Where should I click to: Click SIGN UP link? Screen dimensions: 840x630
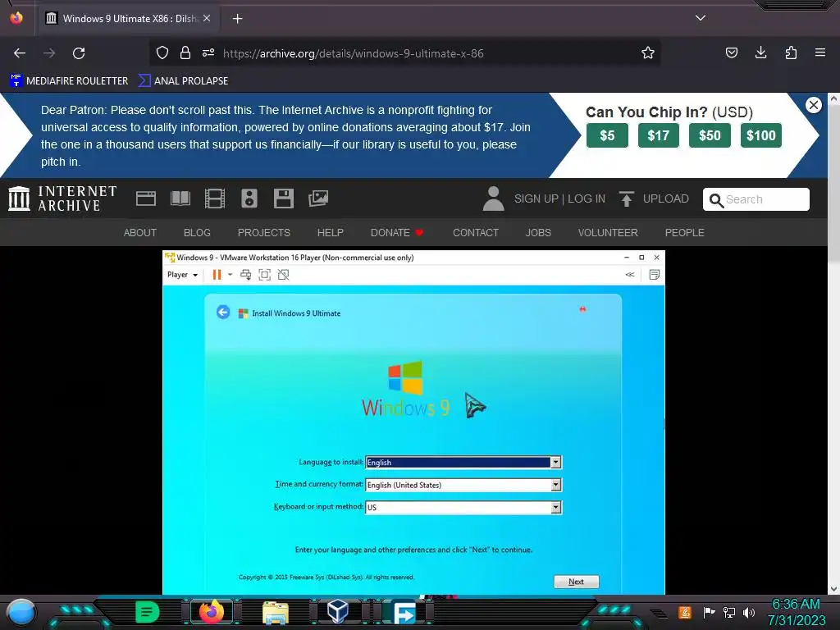pyautogui.click(x=536, y=199)
